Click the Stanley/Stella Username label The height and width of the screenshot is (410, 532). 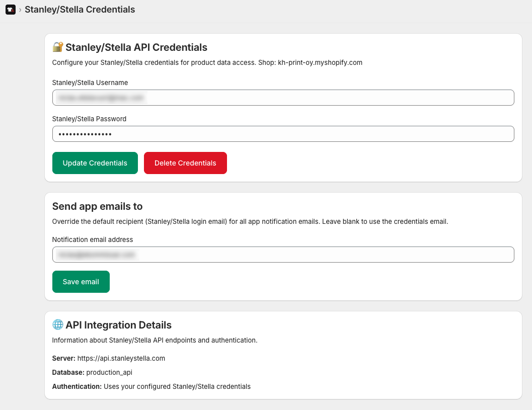90,83
